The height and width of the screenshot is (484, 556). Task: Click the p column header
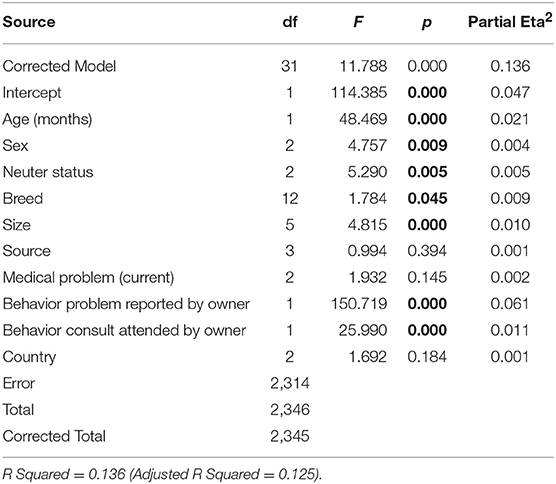pyautogui.click(x=427, y=23)
